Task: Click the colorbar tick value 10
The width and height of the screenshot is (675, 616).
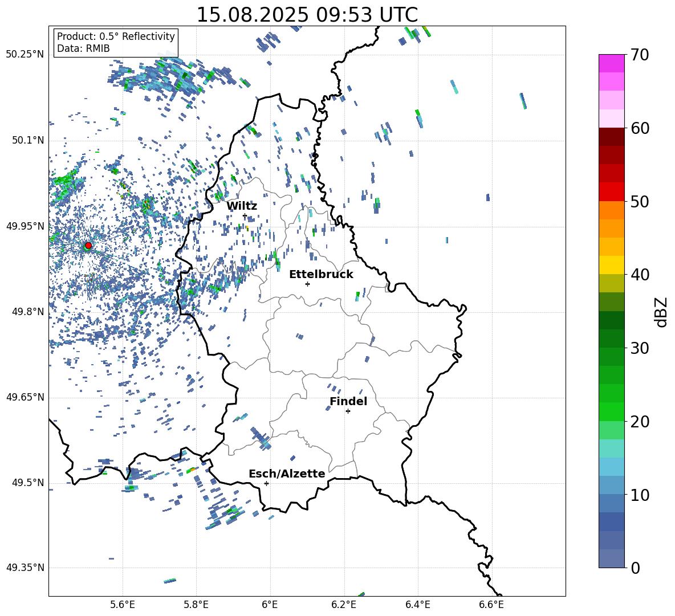Action: tap(640, 495)
